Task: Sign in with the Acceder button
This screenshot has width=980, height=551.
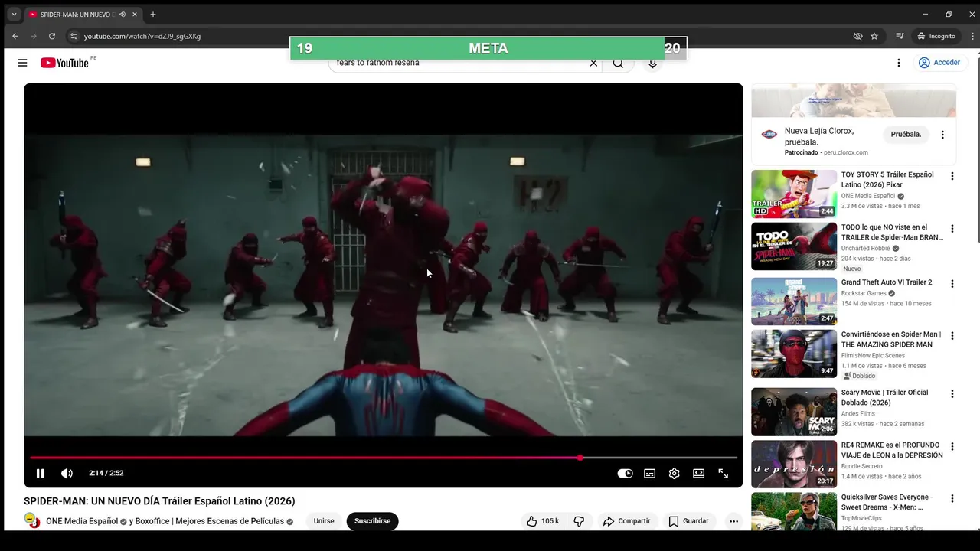Action: click(939, 63)
